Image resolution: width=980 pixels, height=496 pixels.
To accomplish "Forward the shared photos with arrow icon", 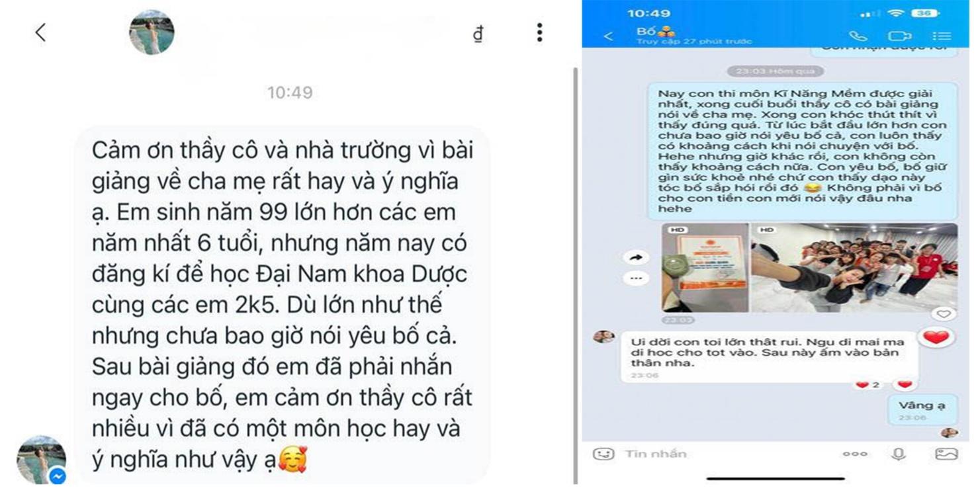I will point(636,257).
